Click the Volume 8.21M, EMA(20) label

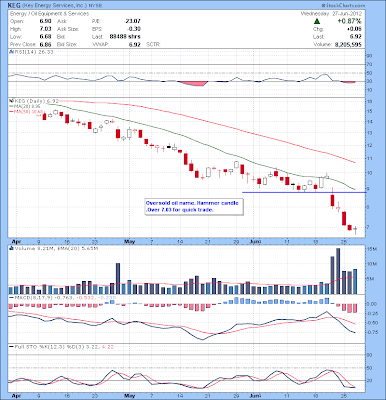(x=56, y=248)
